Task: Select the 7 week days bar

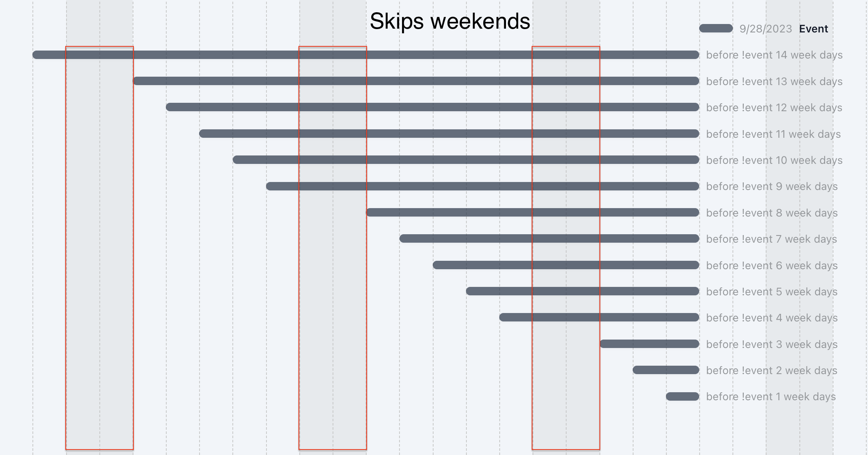Action: click(549, 238)
